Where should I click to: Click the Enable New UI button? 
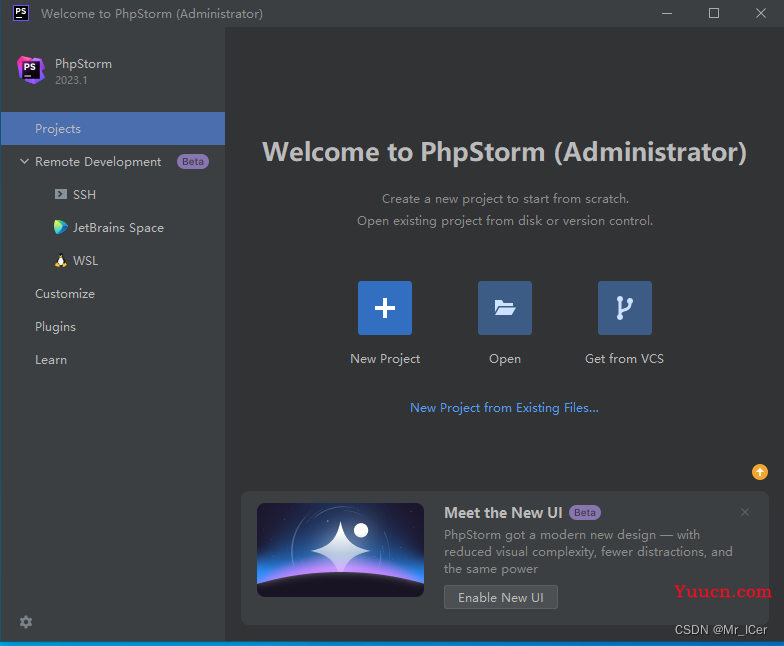pos(500,597)
